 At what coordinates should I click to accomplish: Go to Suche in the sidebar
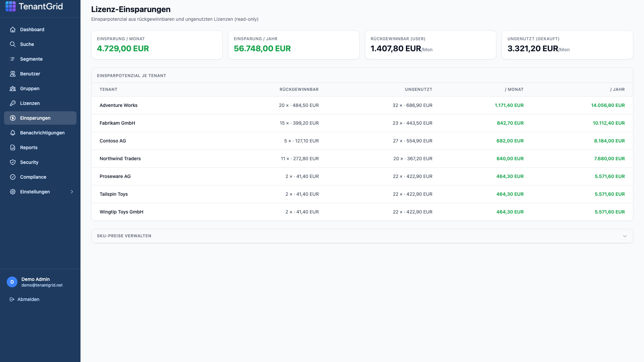40,44
